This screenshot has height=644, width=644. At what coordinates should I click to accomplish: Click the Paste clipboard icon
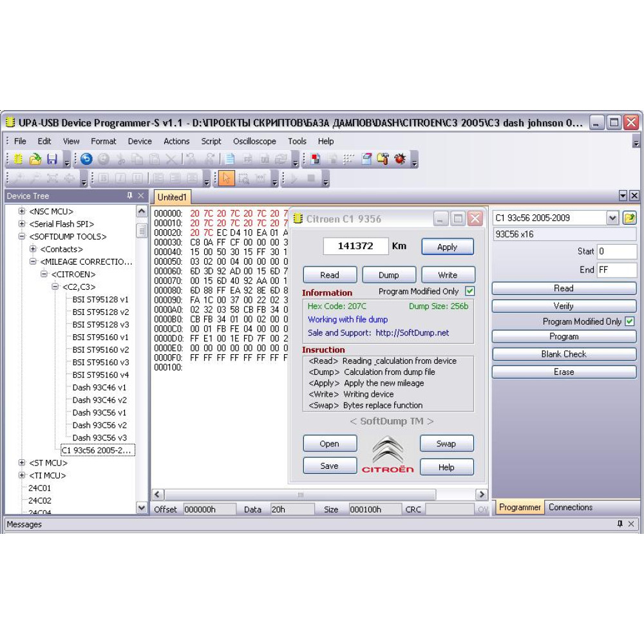[155, 159]
